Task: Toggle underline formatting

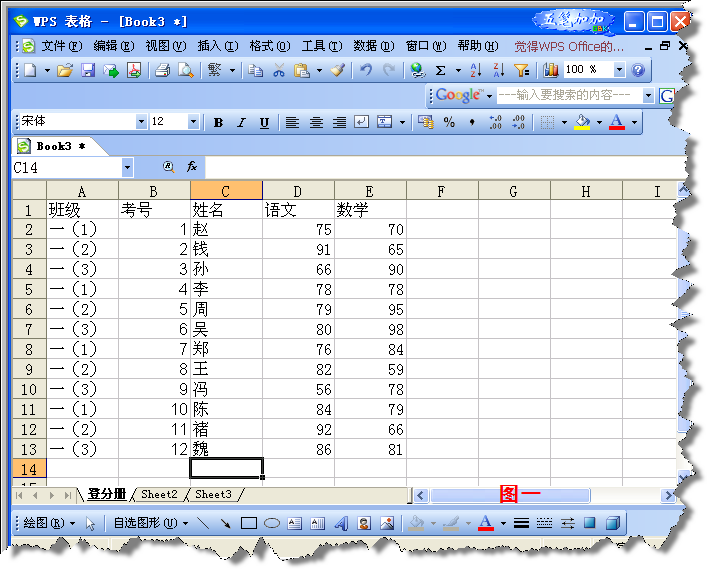Action: (x=264, y=122)
